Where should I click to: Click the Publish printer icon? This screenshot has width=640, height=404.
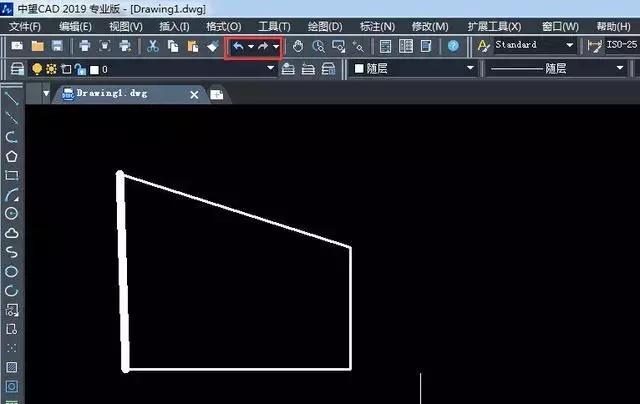click(125, 46)
